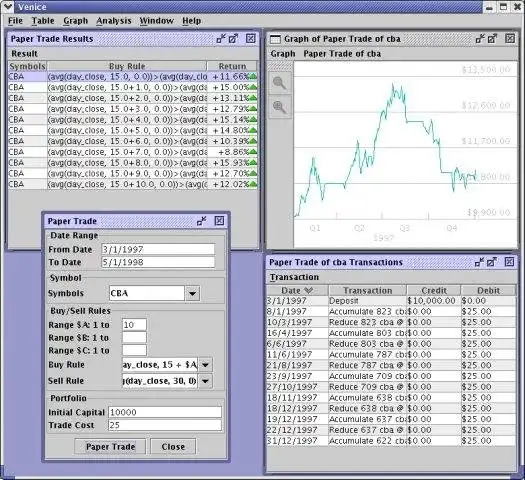Iconify the Paper Trade Results window

point(221,38)
